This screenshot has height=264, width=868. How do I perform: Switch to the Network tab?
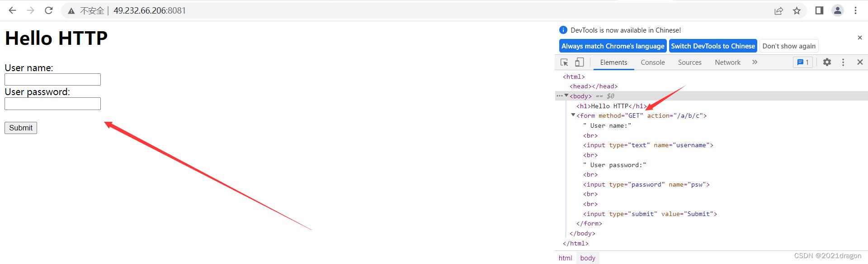(x=727, y=62)
